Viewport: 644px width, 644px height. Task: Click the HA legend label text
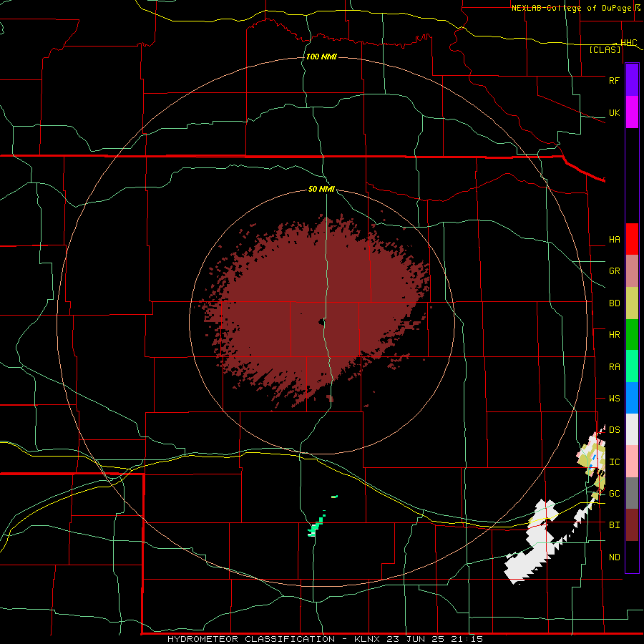click(614, 240)
